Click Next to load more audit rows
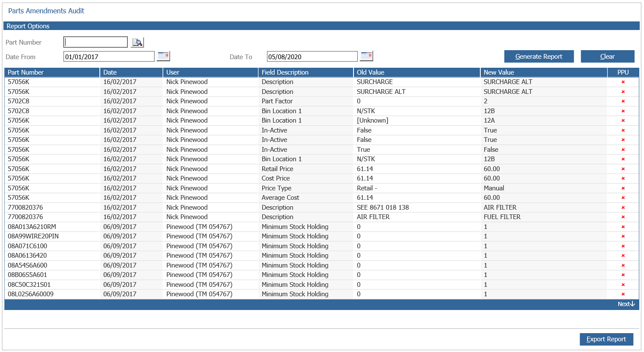Image resolution: width=644 pixels, height=352 pixels. point(626,304)
